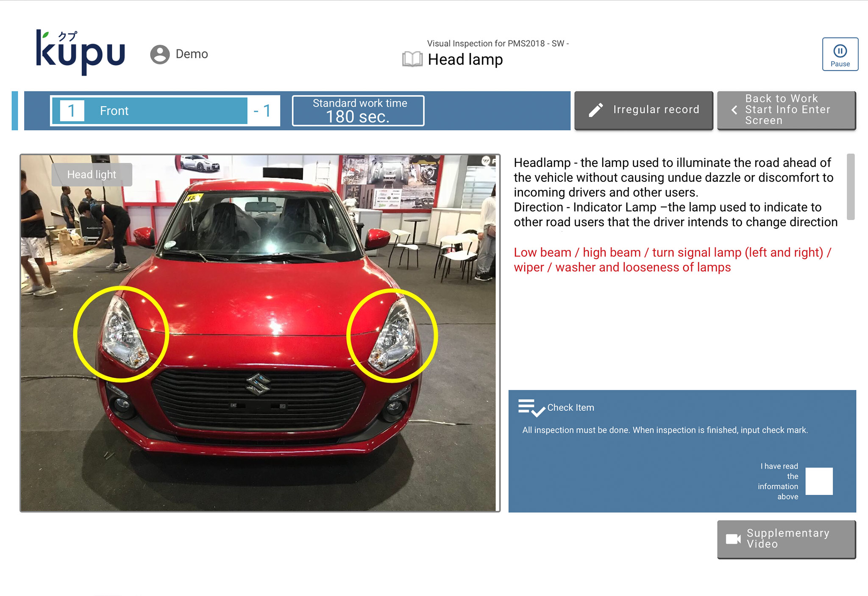Click the Suzuki emblem on the car grille
868x596 pixels.
[x=258, y=384]
